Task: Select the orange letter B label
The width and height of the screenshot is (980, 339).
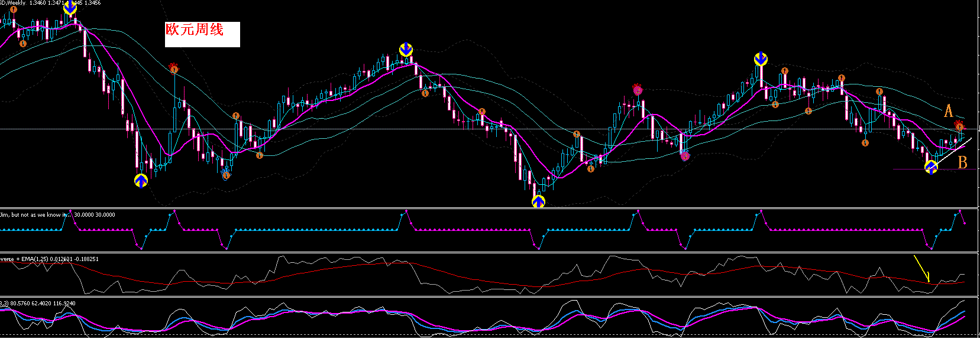Action: 962,162
